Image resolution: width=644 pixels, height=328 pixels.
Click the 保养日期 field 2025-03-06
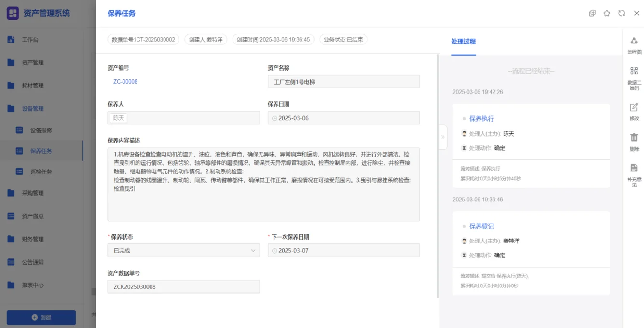pyautogui.click(x=343, y=118)
